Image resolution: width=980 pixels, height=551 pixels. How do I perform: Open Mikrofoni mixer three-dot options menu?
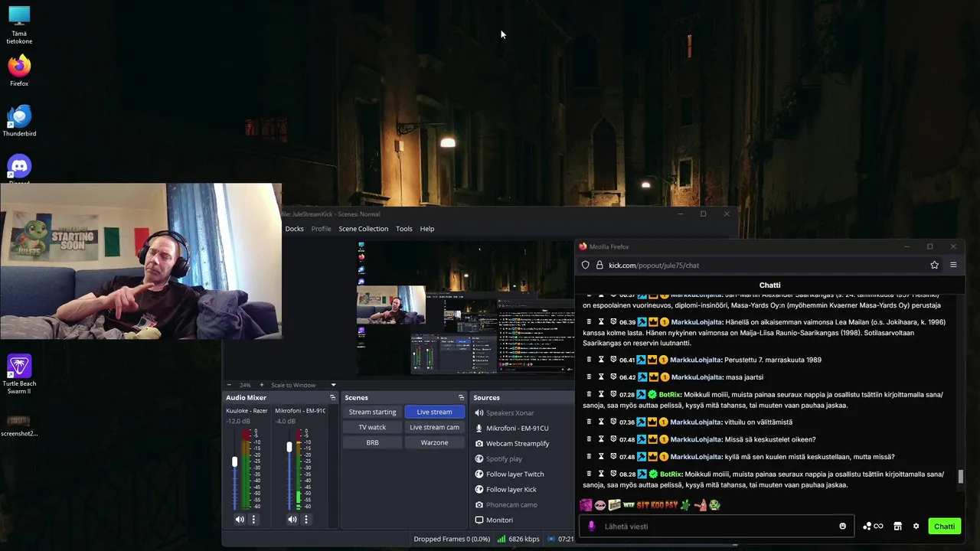[305, 519]
